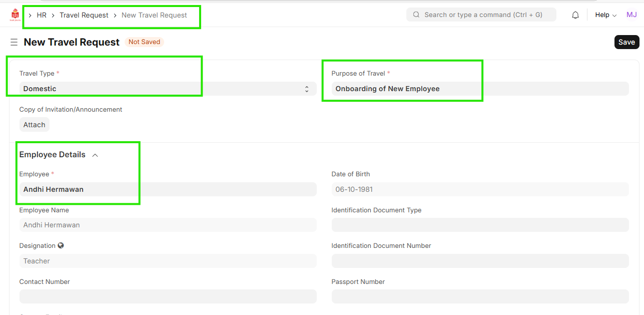Click the Identification Document Number field
644x315 pixels.
(x=479, y=261)
